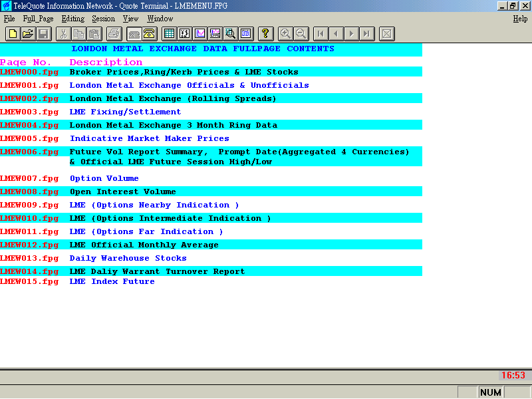This screenshot has width=532, height=399.
Task: Click the New page toolbar icon
Action: (13, 34)
